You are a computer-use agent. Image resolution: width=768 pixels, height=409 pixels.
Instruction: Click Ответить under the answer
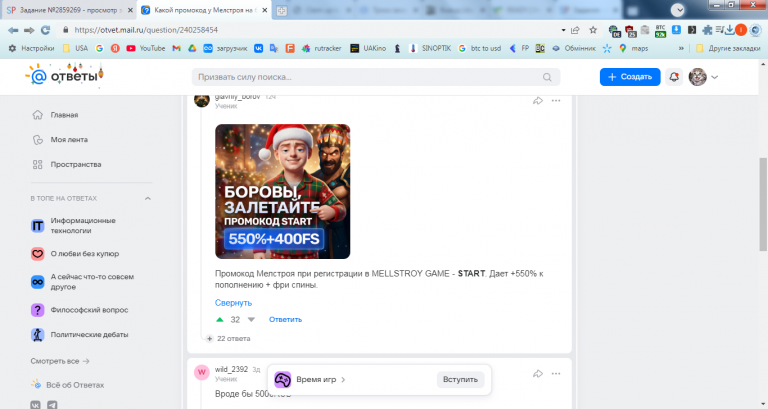(x=285, y=319)
